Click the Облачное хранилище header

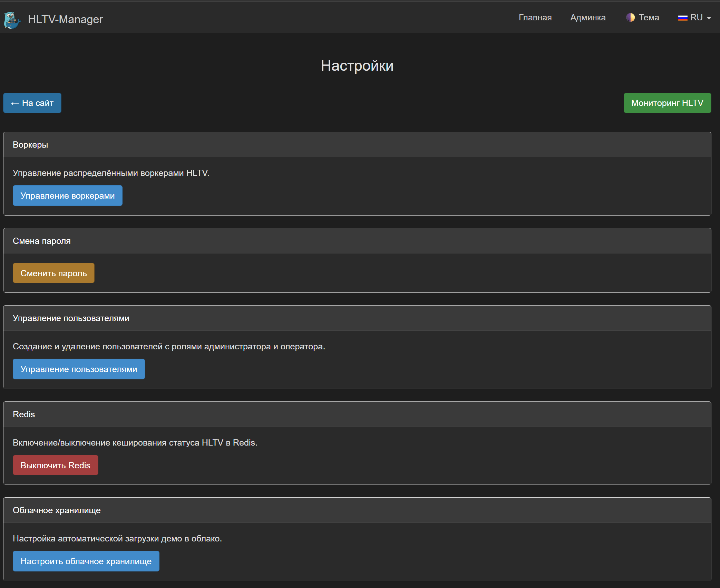coord(357,510)
